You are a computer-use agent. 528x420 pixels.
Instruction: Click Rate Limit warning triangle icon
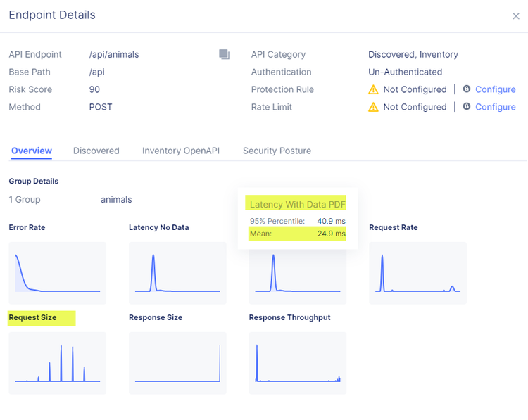point(373,108)
